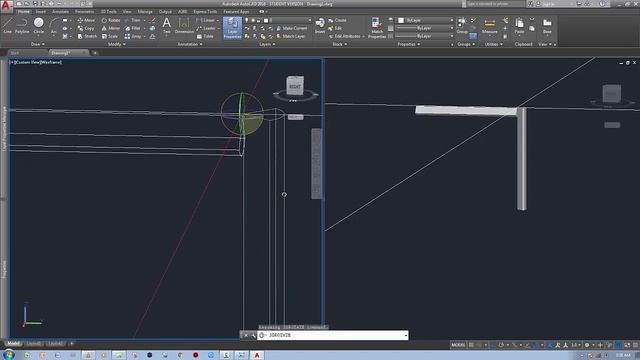Click the Move tool
The image size is (640, 360).
(86, 20)
